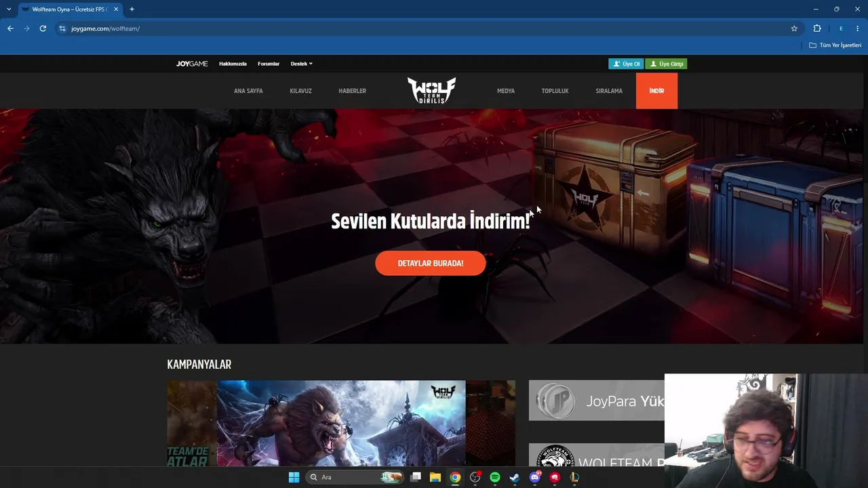
Task: Expand the Destek dropdown menu
Action: click(302, 64)
